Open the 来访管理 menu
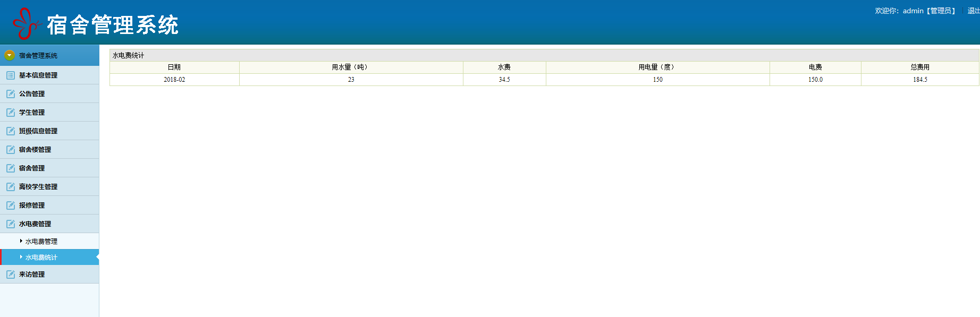 [x=49, y=275]
